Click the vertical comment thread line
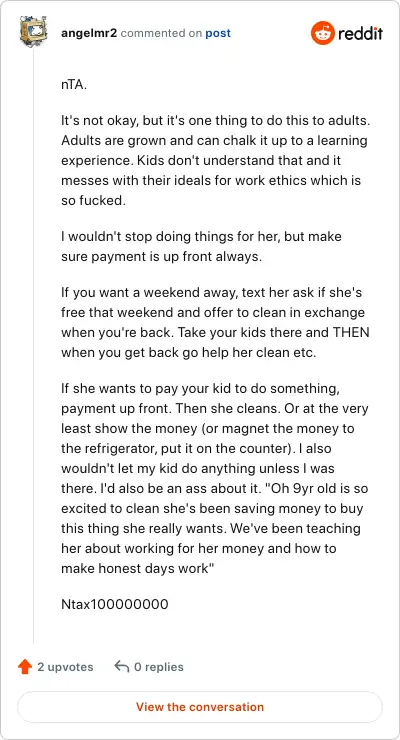The image size is (400, 740). coord(33,345)
